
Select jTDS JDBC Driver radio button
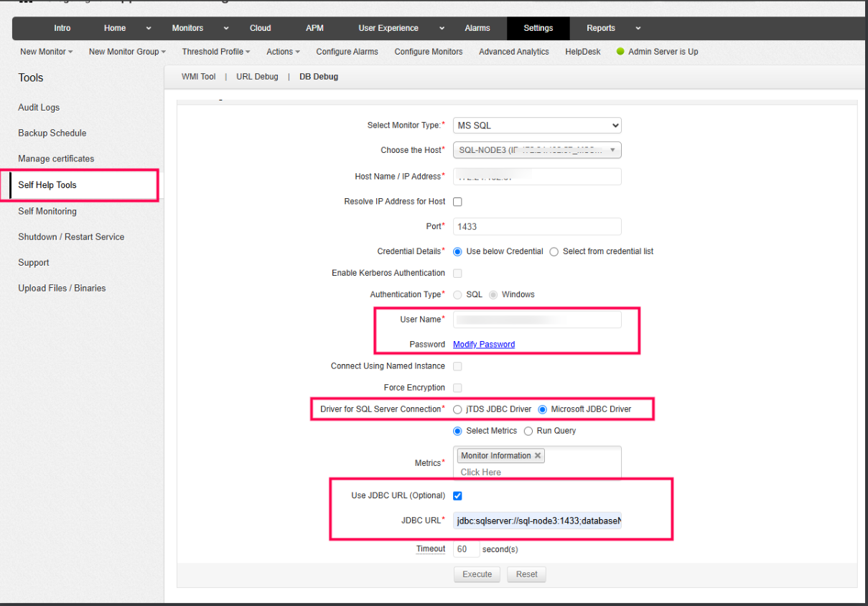[457, 409]
